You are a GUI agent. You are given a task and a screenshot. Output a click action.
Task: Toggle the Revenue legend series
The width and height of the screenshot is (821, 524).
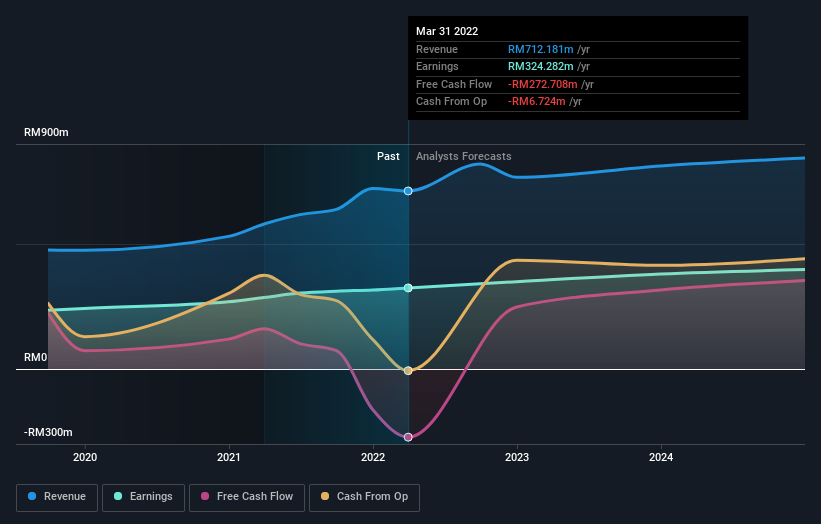point(57,497)
